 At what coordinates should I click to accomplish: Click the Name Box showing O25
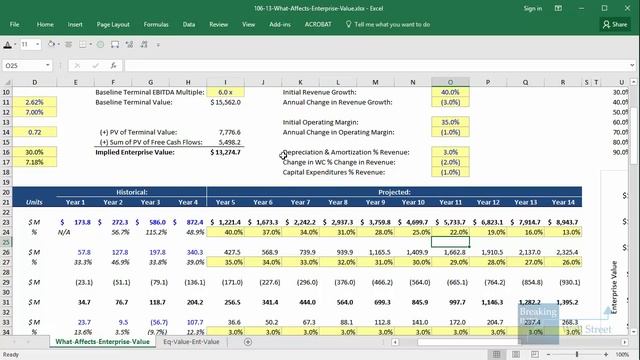24,65
